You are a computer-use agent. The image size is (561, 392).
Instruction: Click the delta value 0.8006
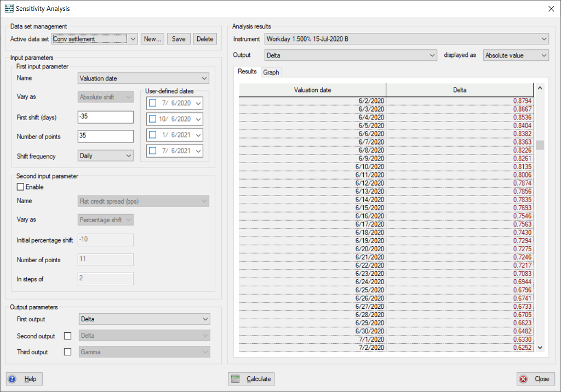522,175
